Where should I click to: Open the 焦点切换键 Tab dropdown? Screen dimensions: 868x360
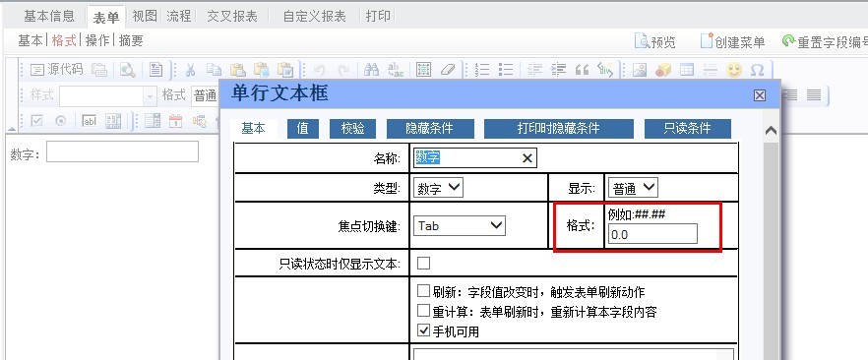click(x=460, y=225)
